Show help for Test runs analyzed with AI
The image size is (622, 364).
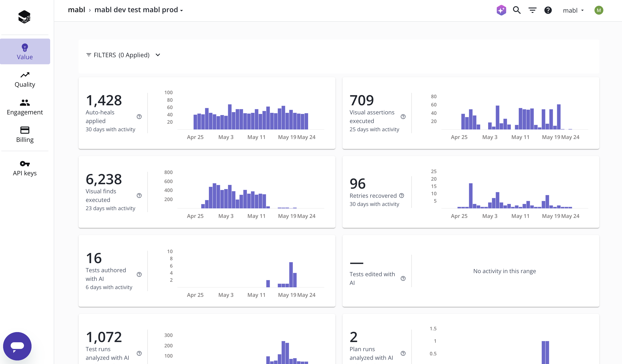click(139, 353)
